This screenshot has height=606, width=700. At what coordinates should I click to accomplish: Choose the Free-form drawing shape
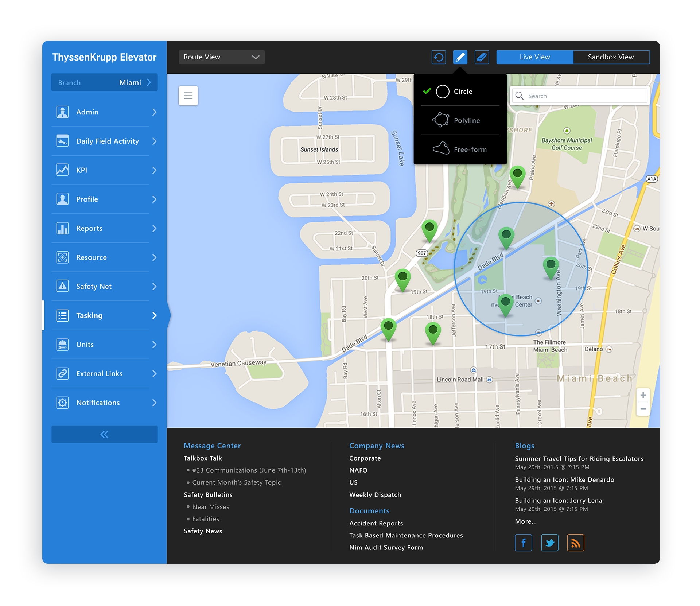(460, 149)
